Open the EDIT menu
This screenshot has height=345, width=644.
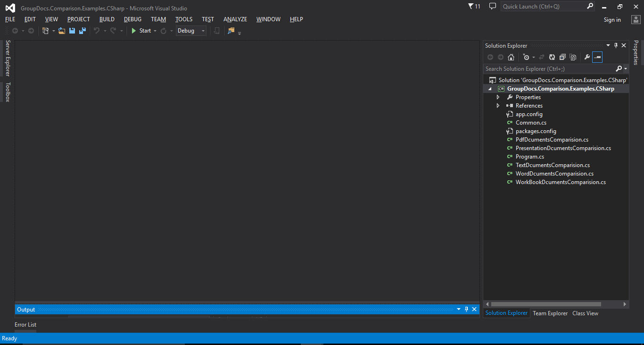tap(30, 19)
